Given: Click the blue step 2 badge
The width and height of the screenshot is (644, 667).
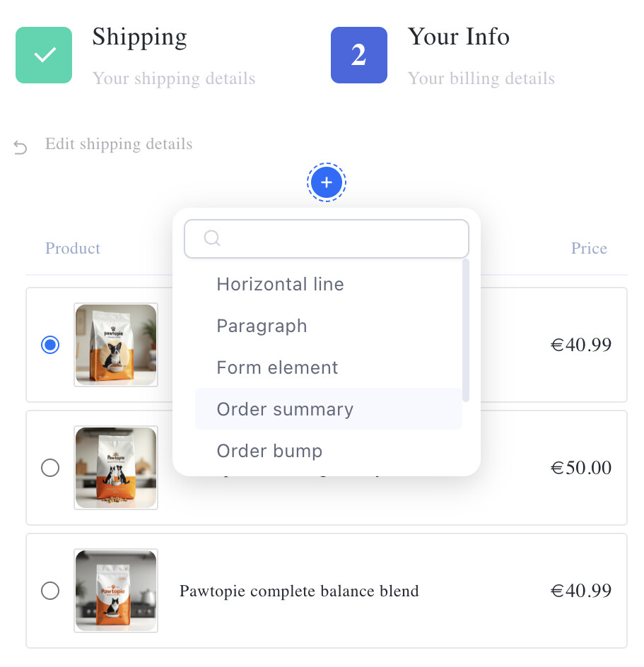Looking at the screenshot, I should [x=358, y=55].
